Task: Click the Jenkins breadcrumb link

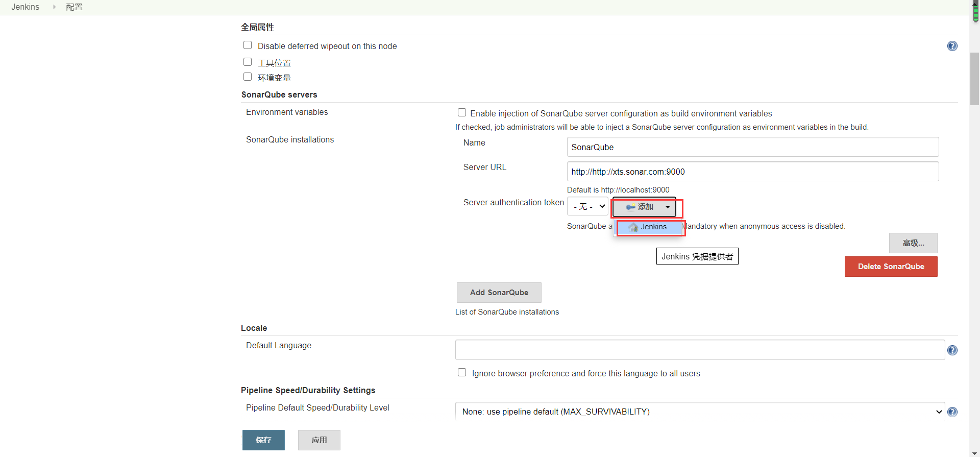Action: click(x=26, y=7)
